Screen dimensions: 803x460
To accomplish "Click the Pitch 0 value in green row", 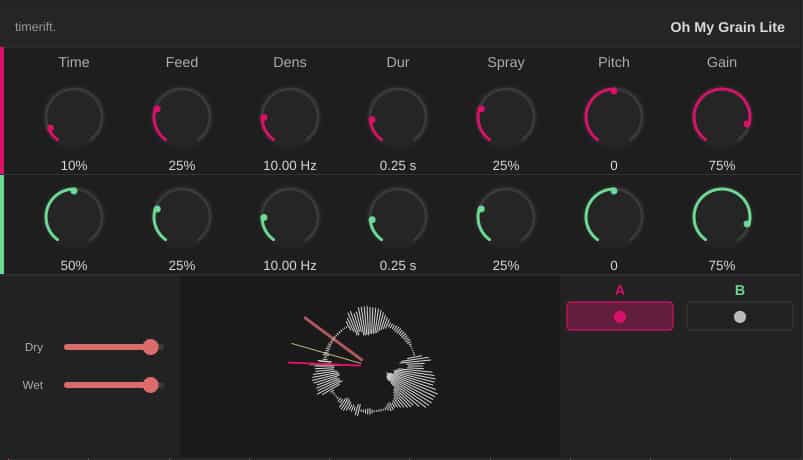I will click(614, 265).
